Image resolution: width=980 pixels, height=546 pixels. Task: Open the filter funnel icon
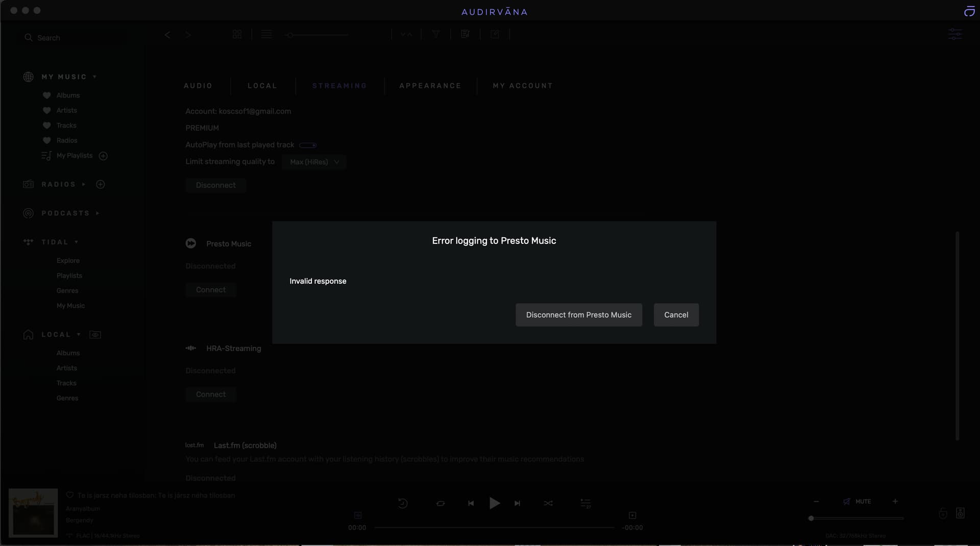pyautogui.click(x=436, y=34)
